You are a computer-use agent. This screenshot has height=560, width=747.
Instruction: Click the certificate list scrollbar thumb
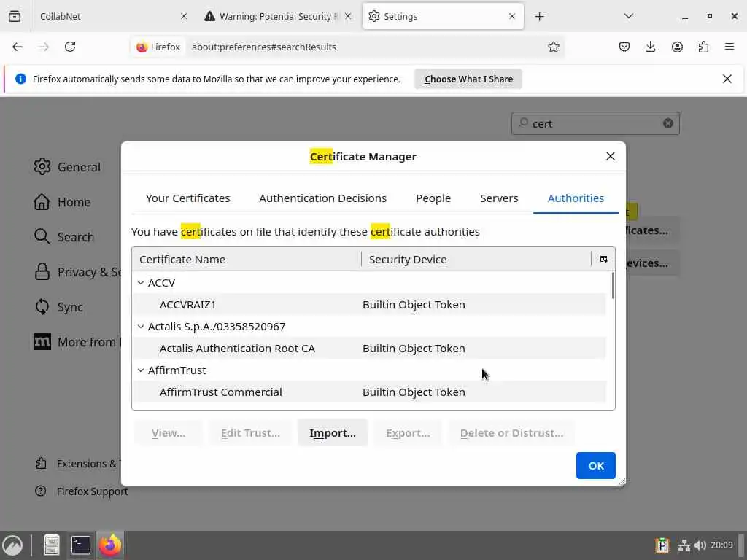[x=613, y=286]
